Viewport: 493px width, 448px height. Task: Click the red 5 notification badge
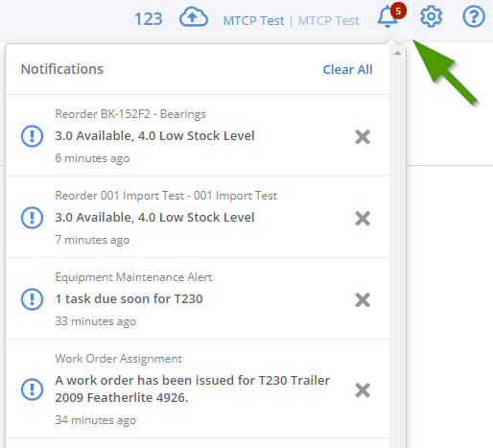[x=398, y=12]
